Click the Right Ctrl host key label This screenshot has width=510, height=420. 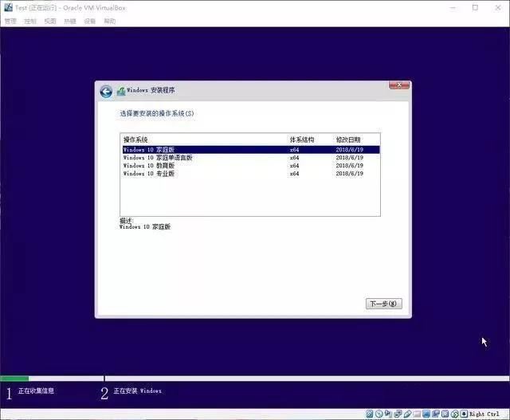point(484,414)
